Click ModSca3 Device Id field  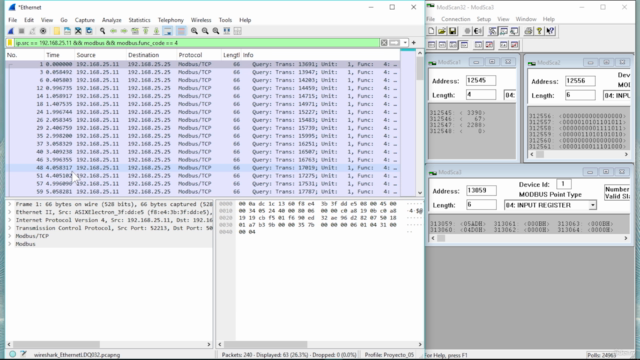pos(563,184)
